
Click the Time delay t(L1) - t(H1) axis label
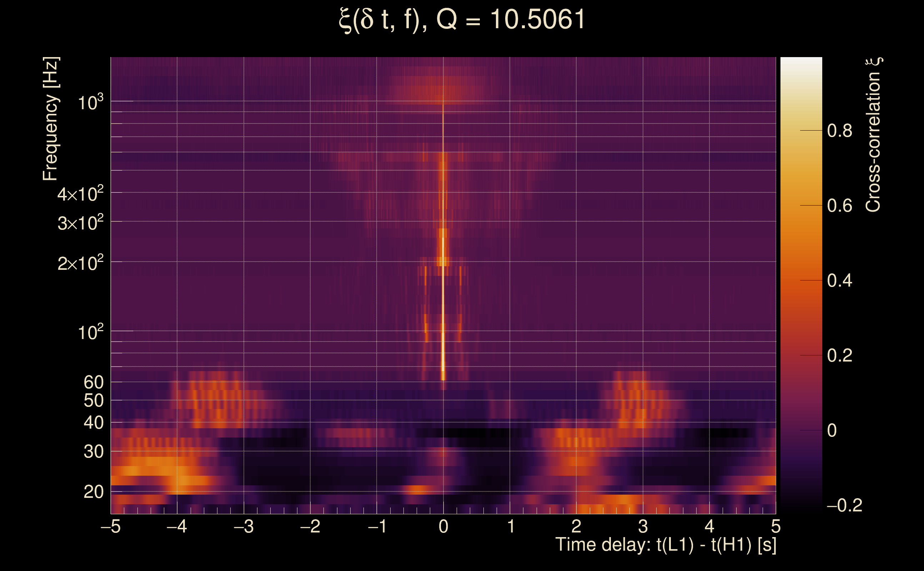click(666, 545)
